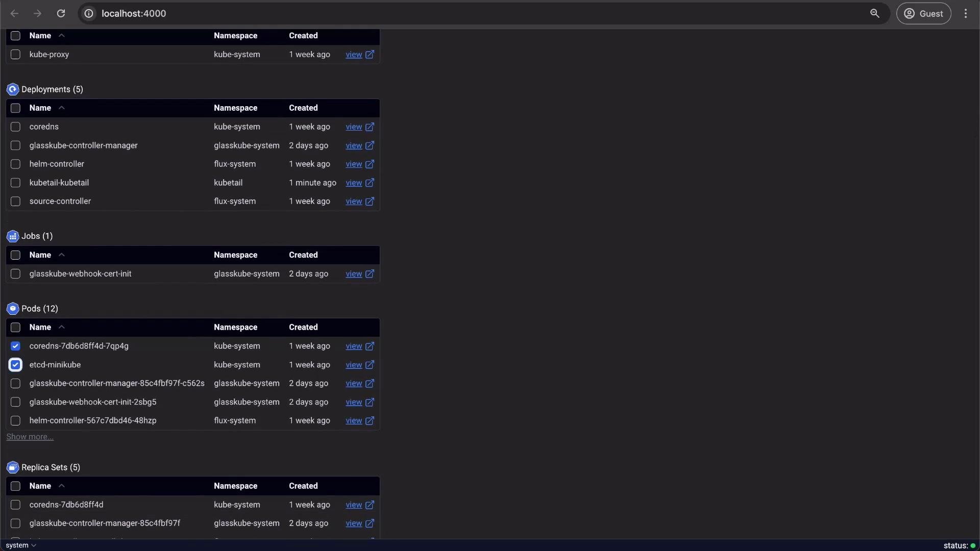This screenshot has width=980, height=551.
Task: Toggle Name sort arrow in Pods table
Action: point(62,327)
